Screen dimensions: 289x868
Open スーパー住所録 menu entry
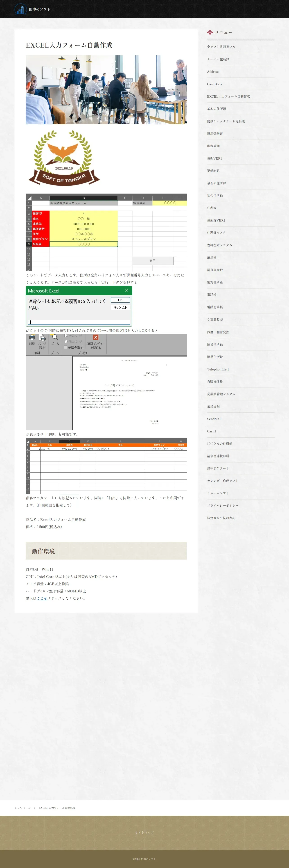(x=218, y=59)
